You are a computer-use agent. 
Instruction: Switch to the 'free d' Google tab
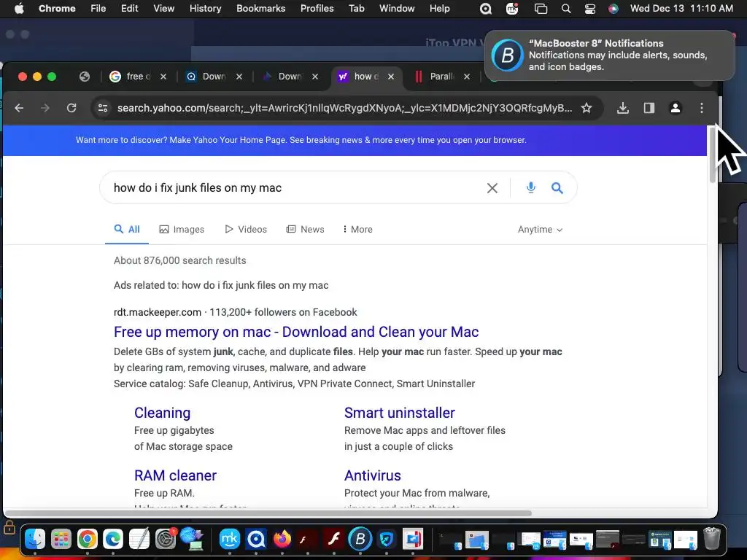point(138,77)
